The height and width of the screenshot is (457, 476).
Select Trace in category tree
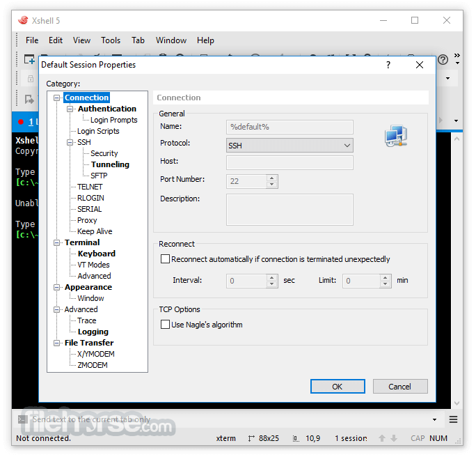tap(86, 320)
